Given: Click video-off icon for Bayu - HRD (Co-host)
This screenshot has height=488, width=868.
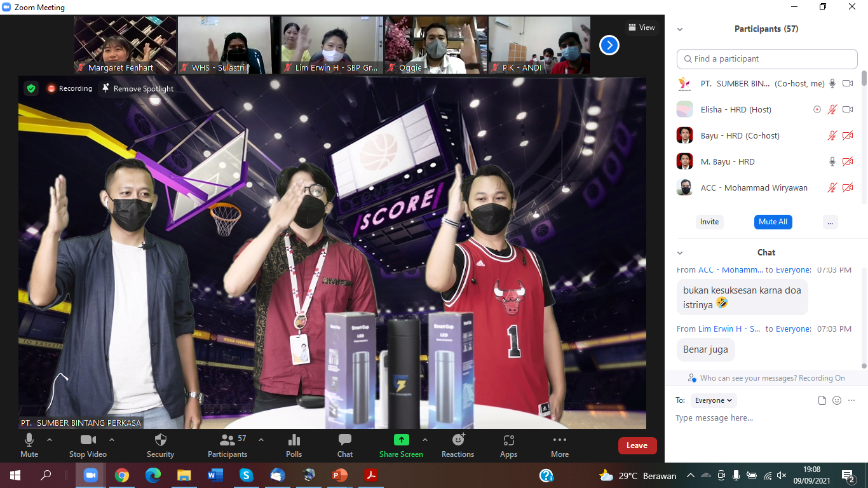Looking at the screenshot, I should (x=848, y=135).
